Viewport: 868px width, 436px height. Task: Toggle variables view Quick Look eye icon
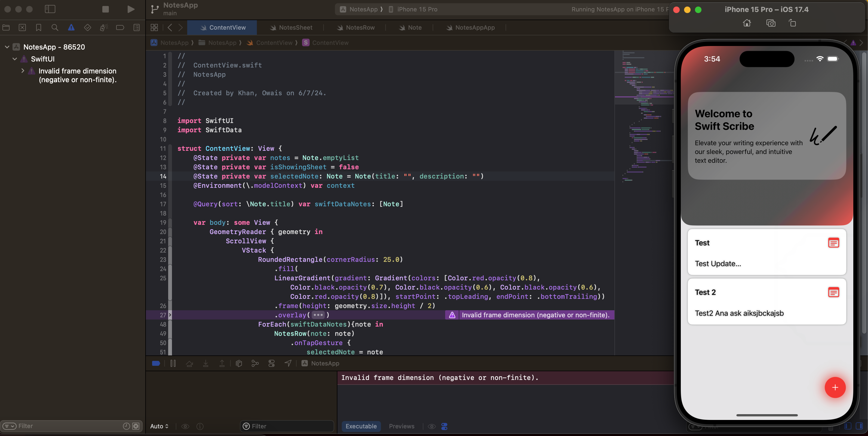[x=185, y=426]
